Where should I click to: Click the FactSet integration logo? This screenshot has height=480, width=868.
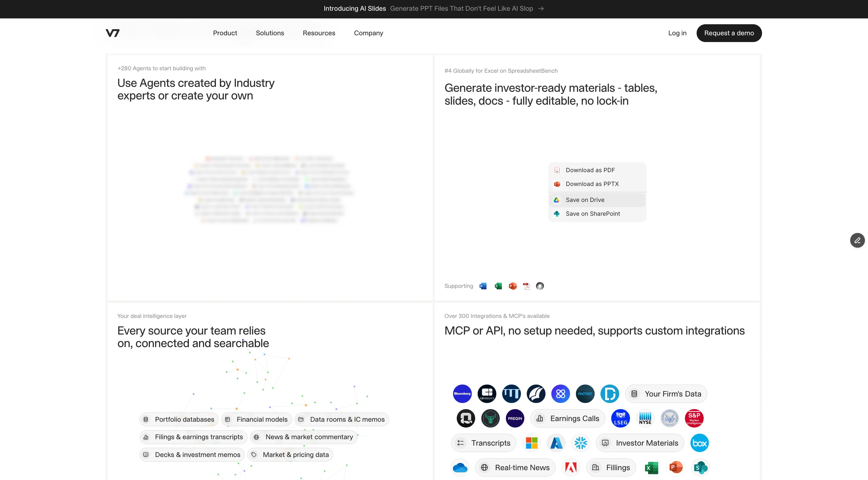click(x=585, y=393)
